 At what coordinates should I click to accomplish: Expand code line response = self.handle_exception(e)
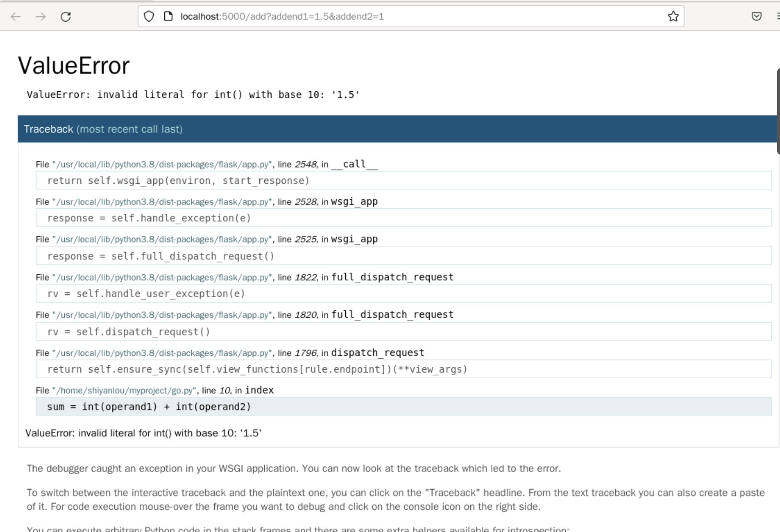[403, 218]
